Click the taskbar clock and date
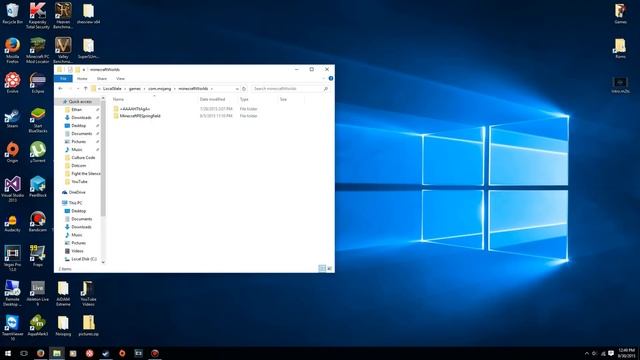 pos(627,353)
